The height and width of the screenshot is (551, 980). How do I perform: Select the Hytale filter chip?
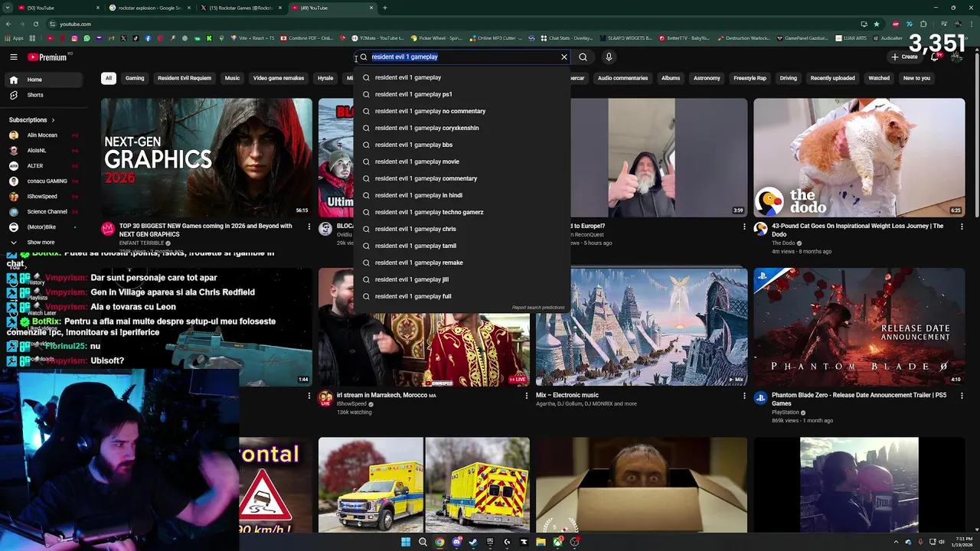click(325, 78)
